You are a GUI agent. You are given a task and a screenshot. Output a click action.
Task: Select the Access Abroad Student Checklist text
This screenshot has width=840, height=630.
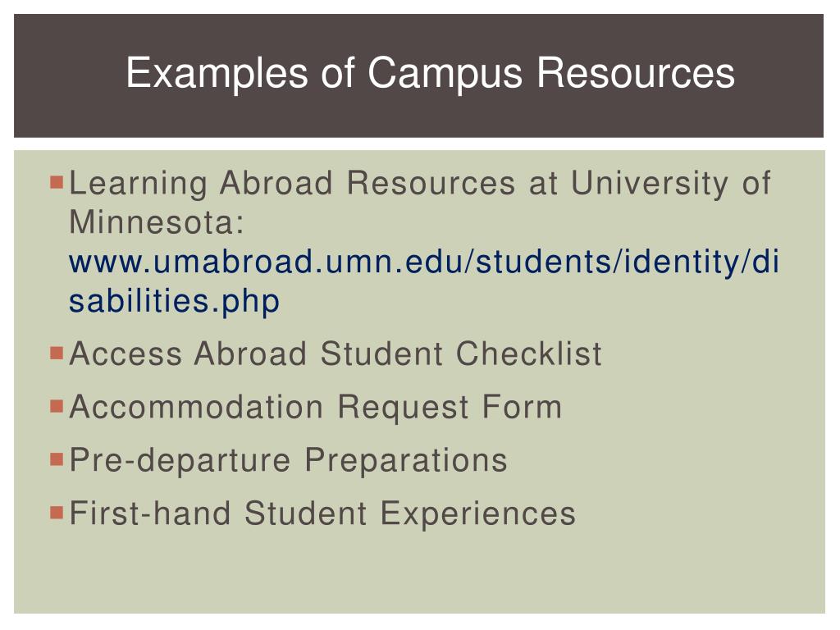click(336, 354)
